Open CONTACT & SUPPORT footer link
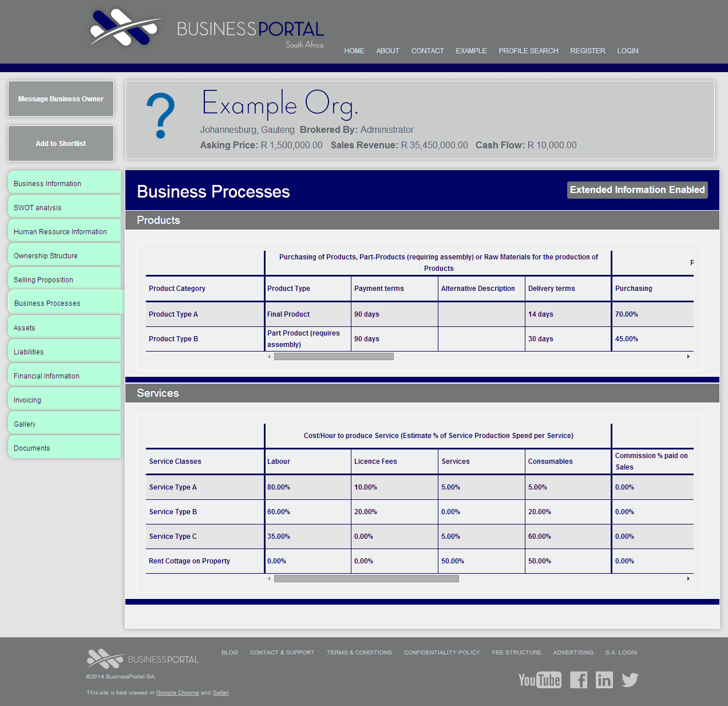This screenshot has width=728, height=706. click(282, 653)
